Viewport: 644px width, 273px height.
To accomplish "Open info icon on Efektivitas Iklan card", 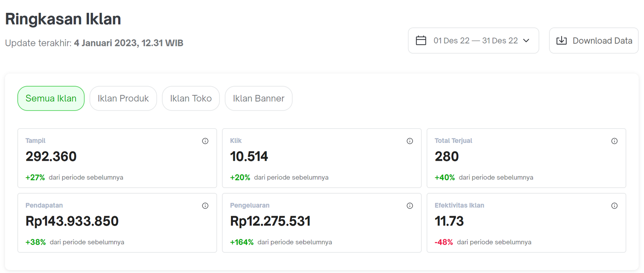I will pyautogui.click(x=614, y=206).
